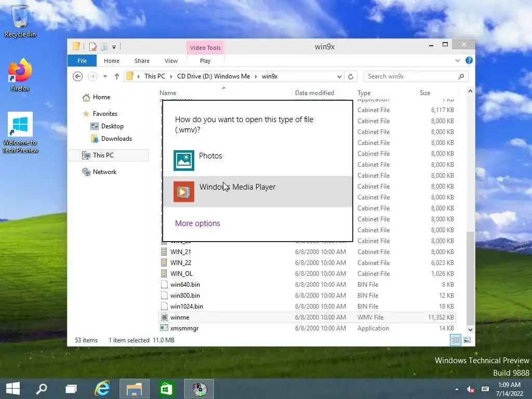
Task: Sort by the Type column header
Action: tap(364, 93)
